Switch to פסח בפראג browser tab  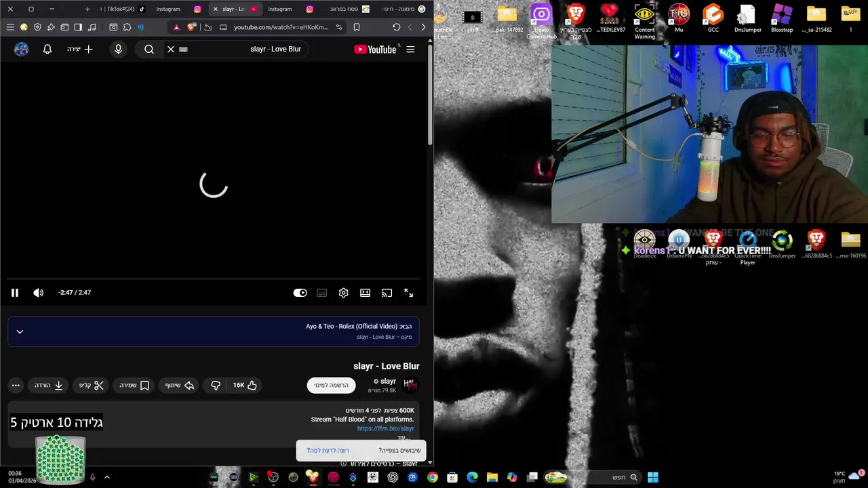tap(347, 9)
